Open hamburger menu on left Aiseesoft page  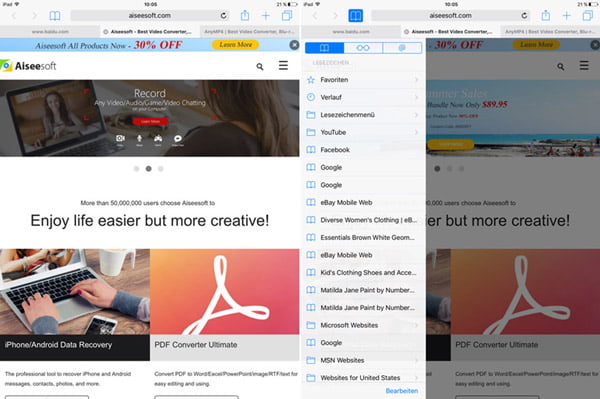click(283, 65)
